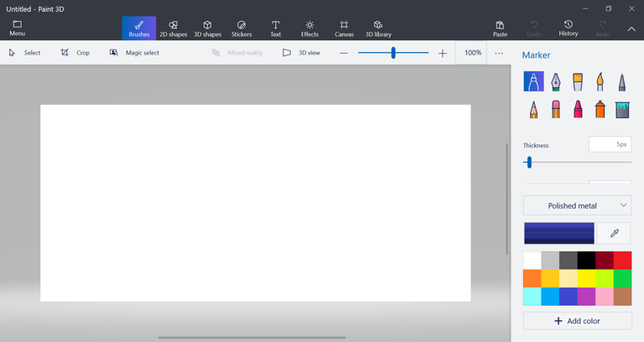Open the three-dot more options menu
Screen dimensions: 644x342
click(x=499, y=53)
